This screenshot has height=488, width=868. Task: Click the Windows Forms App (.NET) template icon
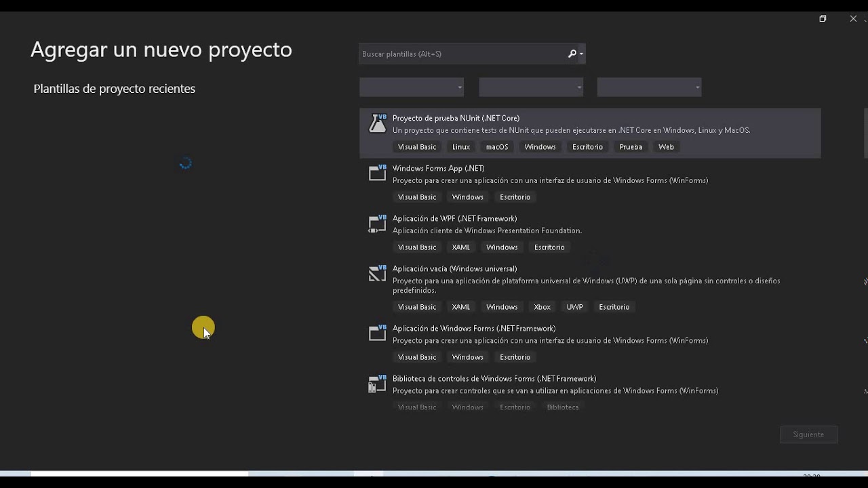(377, 173)
